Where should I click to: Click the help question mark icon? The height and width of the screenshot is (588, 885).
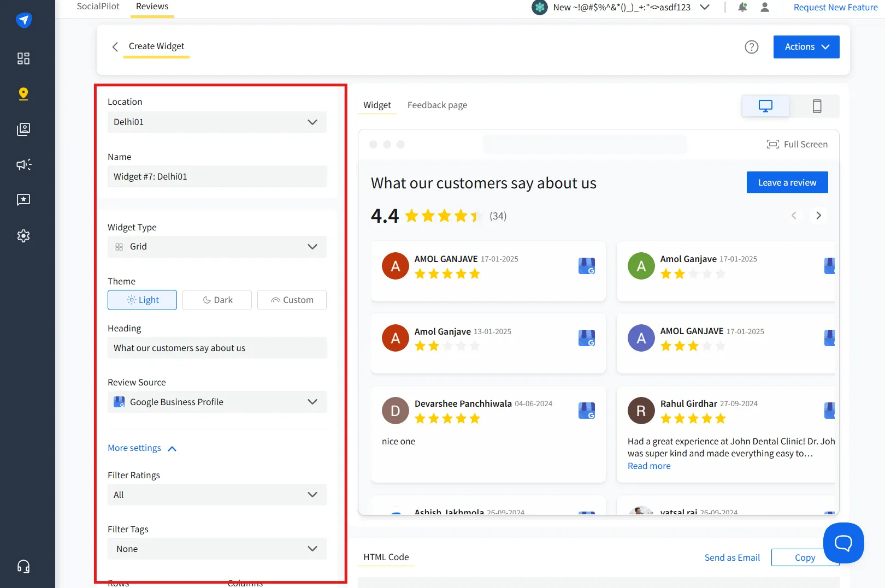(x=752, y=47)
